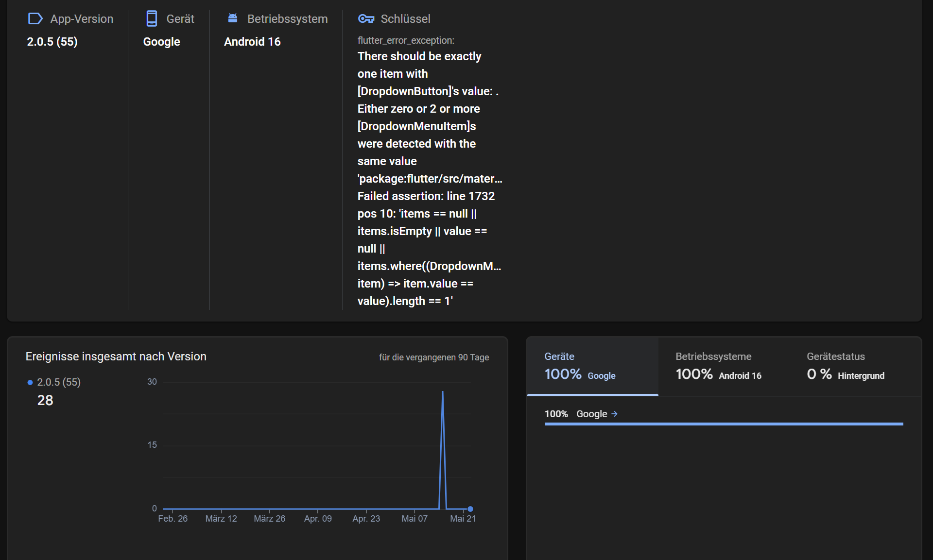Click the arrow icon next to Google

(614, 414)
